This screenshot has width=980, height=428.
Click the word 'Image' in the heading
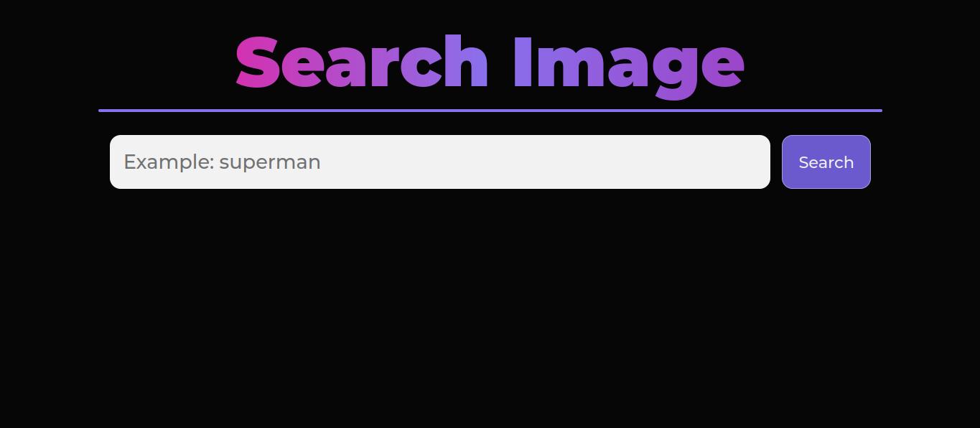[x=629, y=65]
